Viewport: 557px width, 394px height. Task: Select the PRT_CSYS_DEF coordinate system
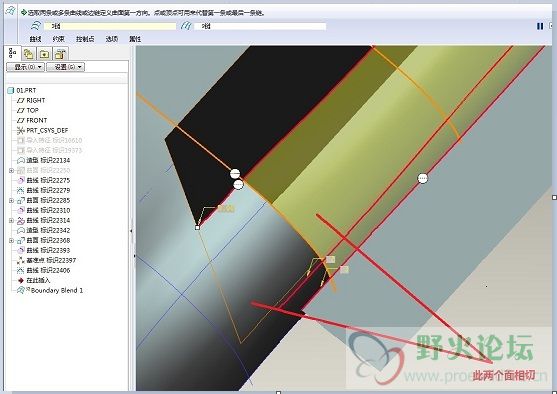(47, 130)
